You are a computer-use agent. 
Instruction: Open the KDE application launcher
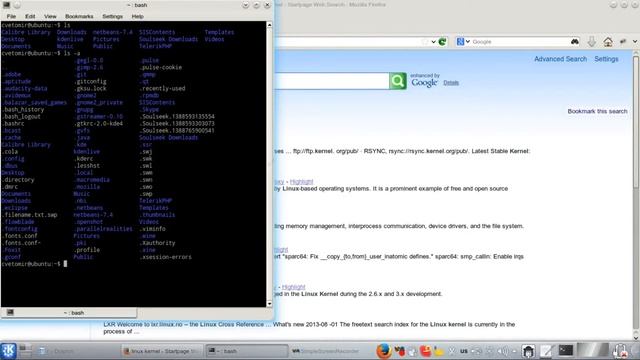point(8,351)
